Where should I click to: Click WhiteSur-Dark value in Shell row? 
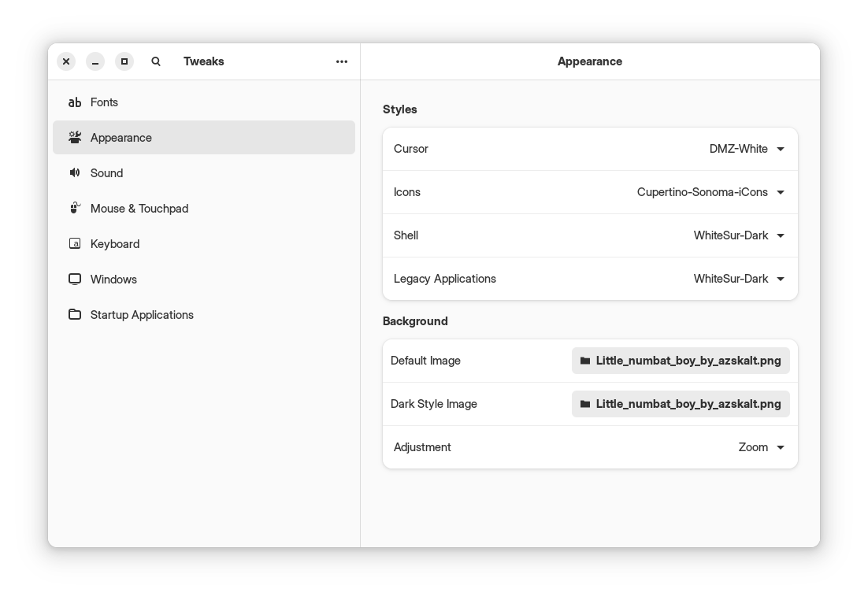point(731,235)
